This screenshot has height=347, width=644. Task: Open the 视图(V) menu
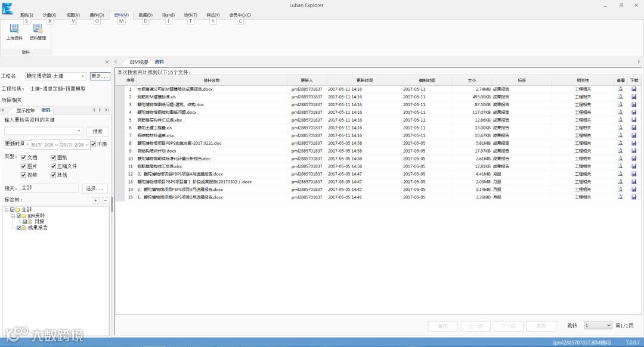pos(73,15)
